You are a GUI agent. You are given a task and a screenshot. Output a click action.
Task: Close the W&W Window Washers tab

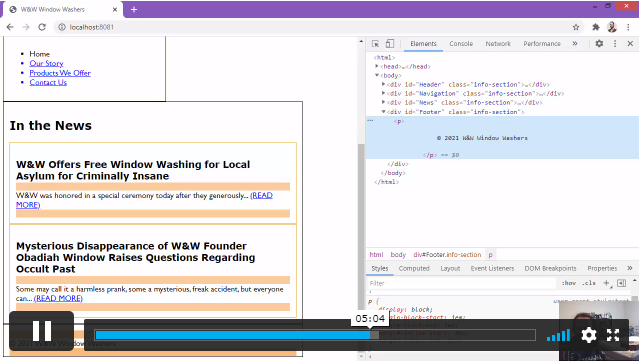point(115,9)
